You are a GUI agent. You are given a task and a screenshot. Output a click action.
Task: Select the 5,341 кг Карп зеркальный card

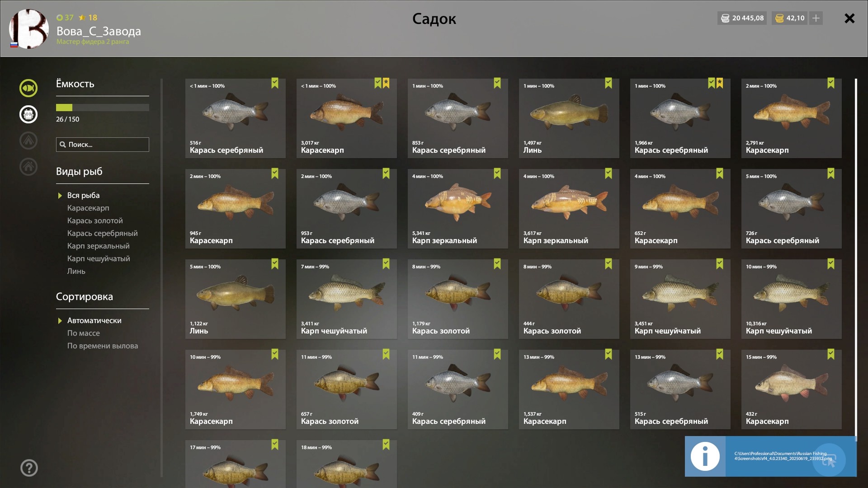(458, 209)
